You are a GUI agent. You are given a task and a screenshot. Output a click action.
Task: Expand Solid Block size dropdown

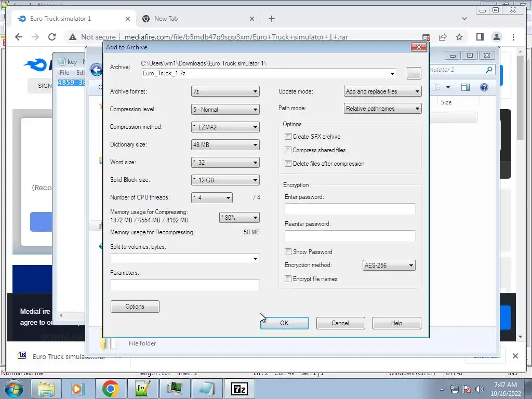pos(225,180)
